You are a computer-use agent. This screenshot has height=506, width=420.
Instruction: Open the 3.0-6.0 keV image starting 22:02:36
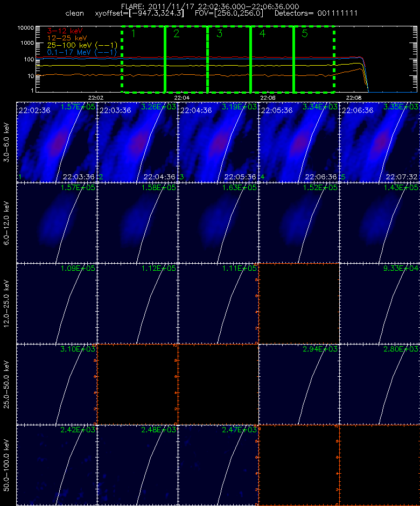tap(57, 142)
